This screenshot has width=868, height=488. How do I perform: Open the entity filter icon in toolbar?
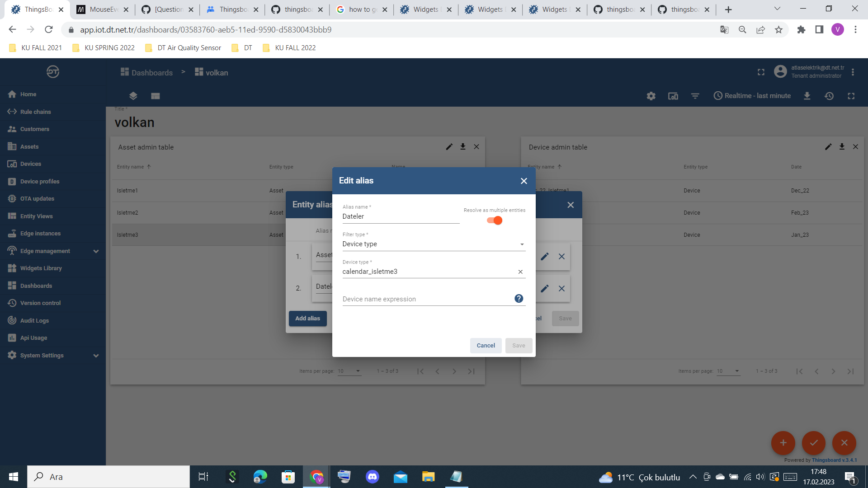[695, 96]
